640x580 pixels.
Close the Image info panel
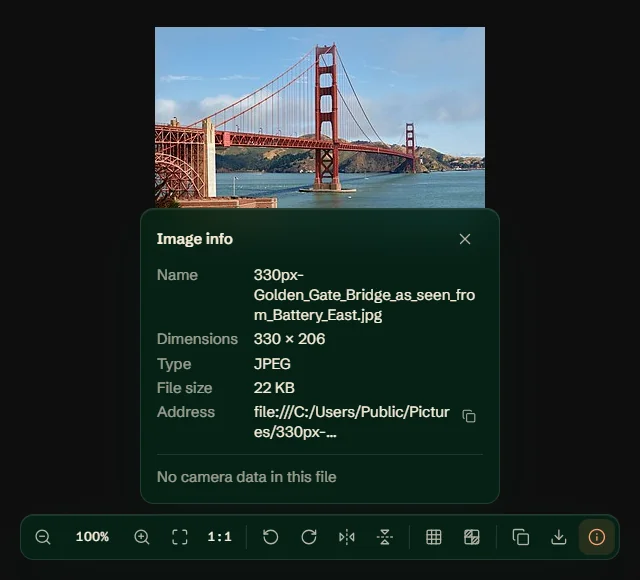tap(465, 239)
